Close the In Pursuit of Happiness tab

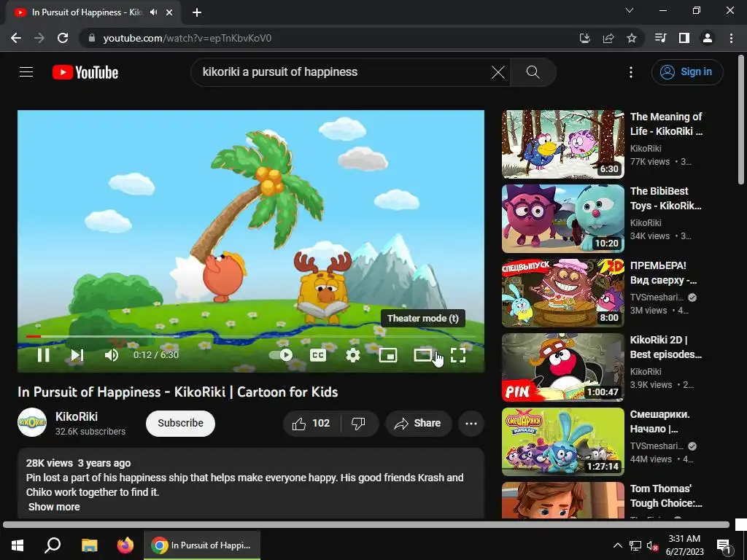coord(169,13)
